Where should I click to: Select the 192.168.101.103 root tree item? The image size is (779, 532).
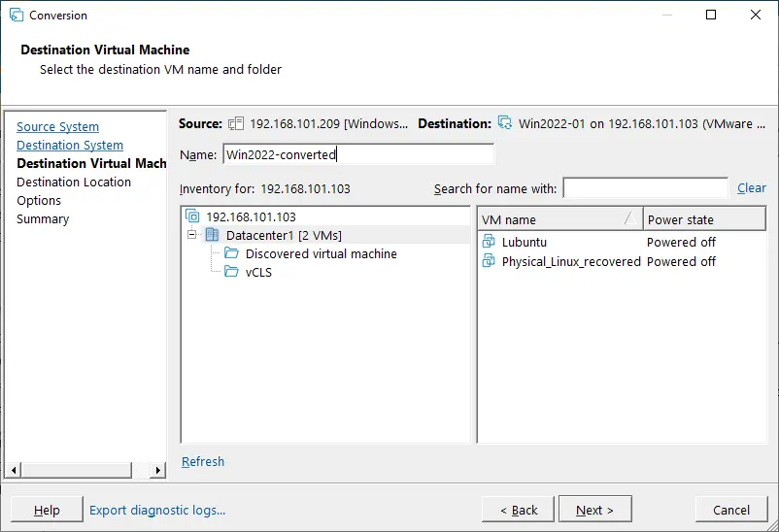(251, 216)
